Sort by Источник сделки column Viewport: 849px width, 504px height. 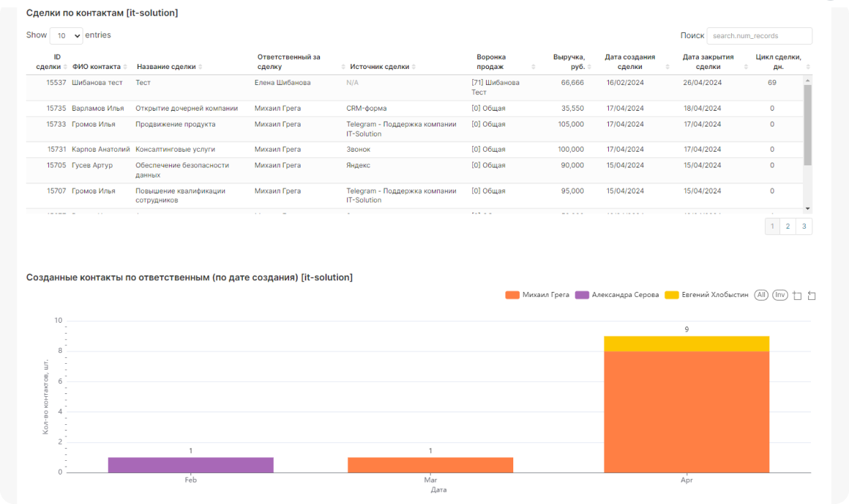[x=380, y=67]
